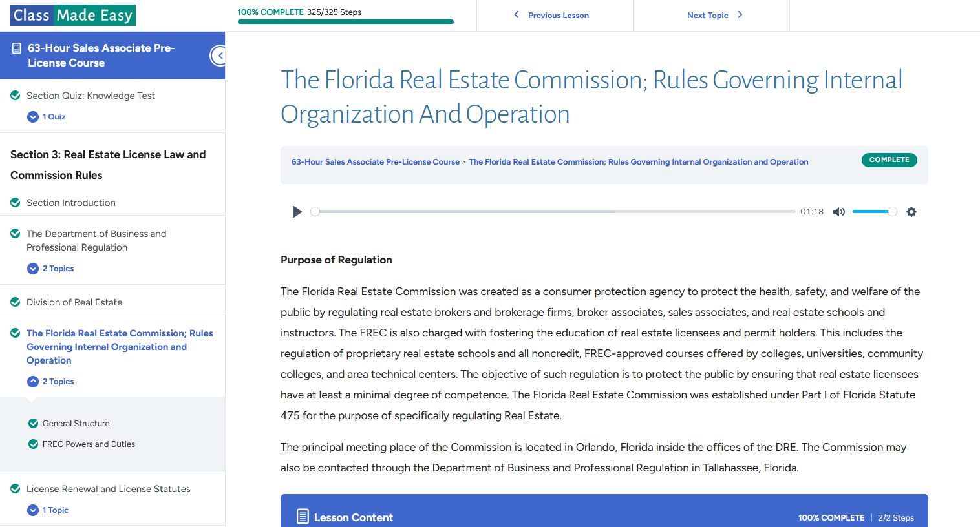Collapse 2 Topics under Florida Real Estate Commission
The height and width of the screenshot is (527, 980).
(x=50, y=382)
